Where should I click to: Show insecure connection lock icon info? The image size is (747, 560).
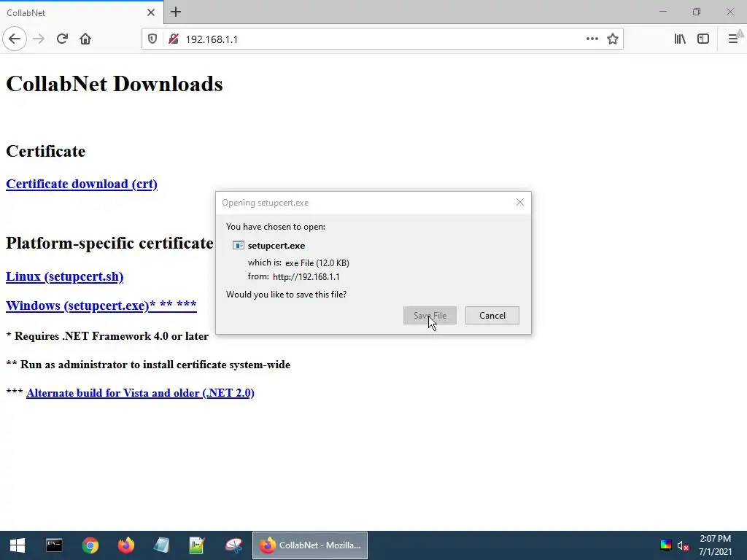tap(174, 39)
